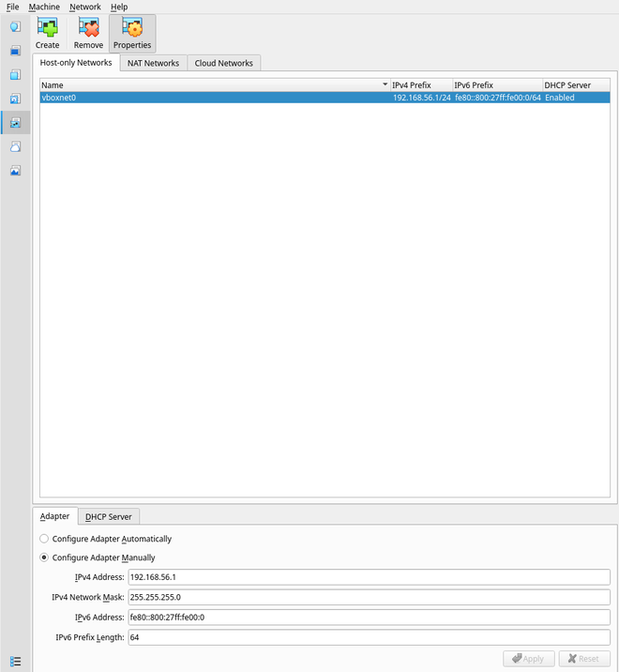This screenshot has height=672, width=619.
Task: Switch to the DHCP Server tab
Action: 109,517
